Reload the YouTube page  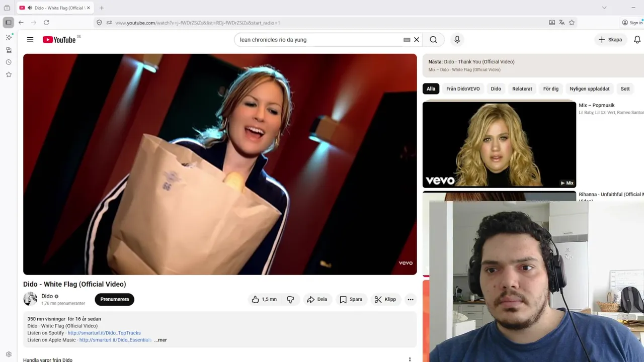tap(46, 23)
